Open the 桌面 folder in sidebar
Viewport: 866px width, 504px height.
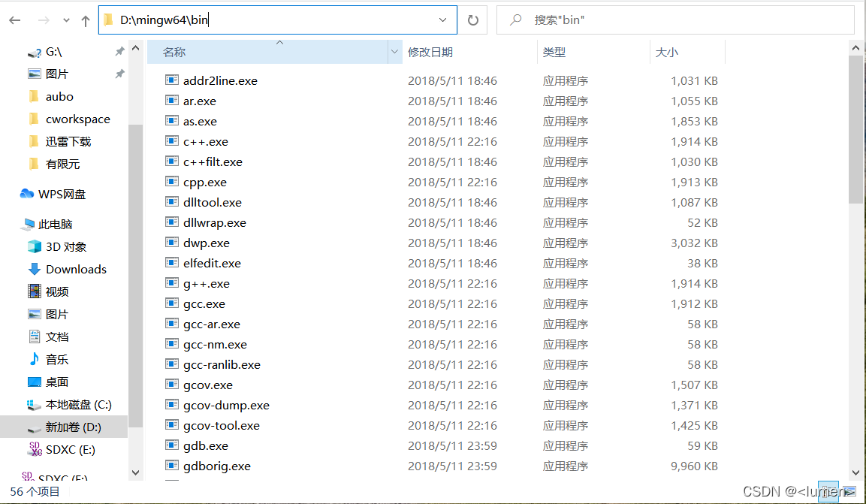56,382
